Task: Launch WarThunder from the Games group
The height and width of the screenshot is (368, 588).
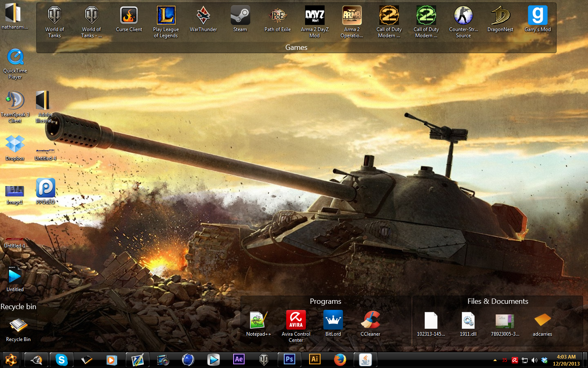Action: [x=203, y=19]
